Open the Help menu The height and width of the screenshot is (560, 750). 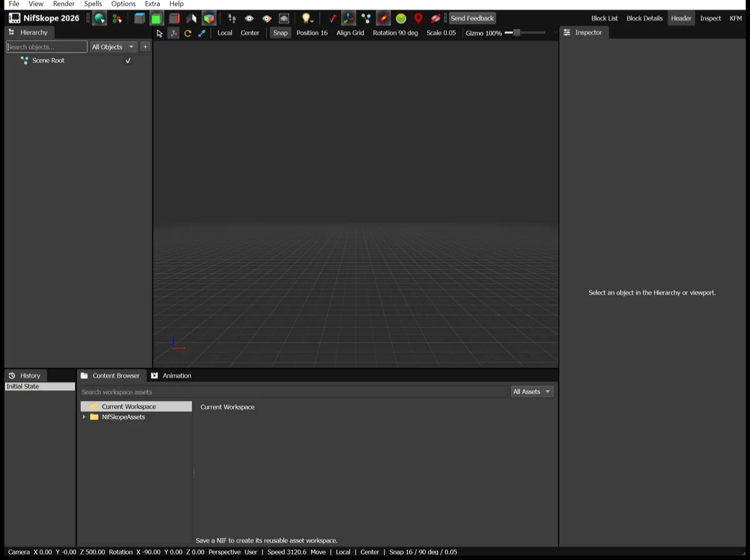click(176, 4)
